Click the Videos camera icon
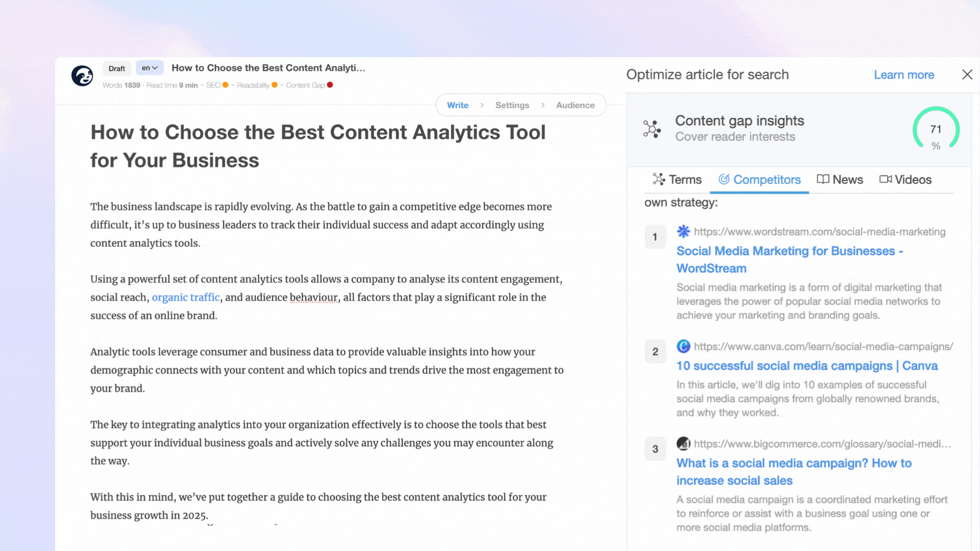This screenshot has height=551, width=980. coord(886,179)
